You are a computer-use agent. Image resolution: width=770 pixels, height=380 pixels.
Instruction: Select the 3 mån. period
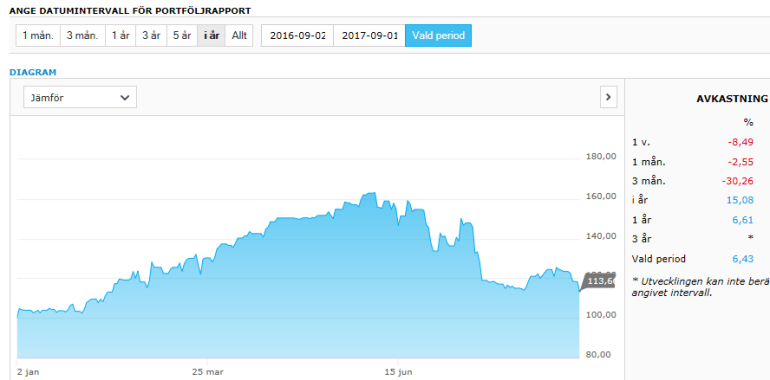(82, 36)
